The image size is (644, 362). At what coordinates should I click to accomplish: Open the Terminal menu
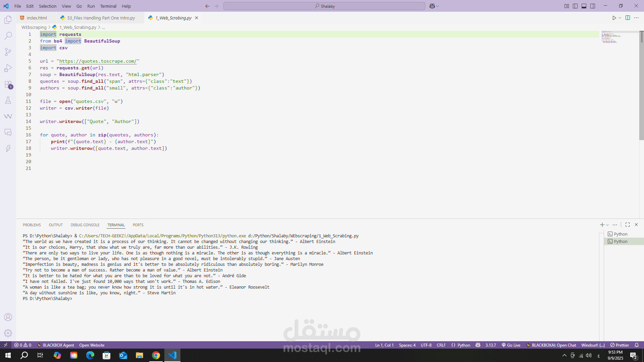[x=108, y=6]
